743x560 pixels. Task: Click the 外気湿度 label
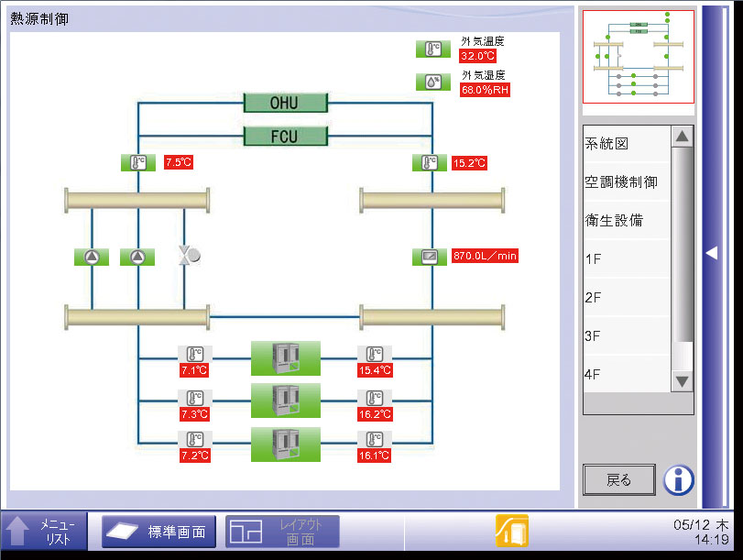484,75
